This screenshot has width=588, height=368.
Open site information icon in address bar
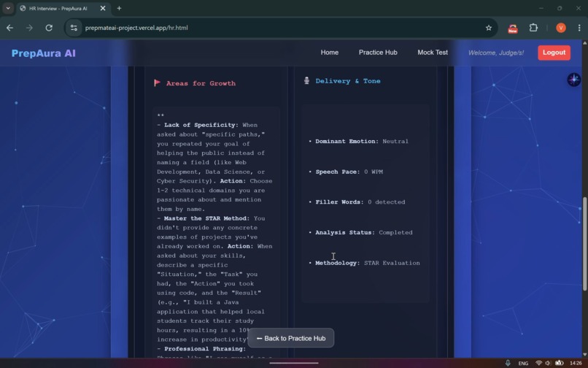[x=74, y=28]
